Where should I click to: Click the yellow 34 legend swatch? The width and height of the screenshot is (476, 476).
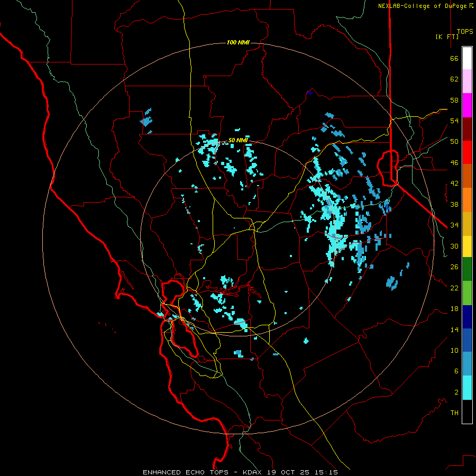pyautogui.click(x=467, y=246)
